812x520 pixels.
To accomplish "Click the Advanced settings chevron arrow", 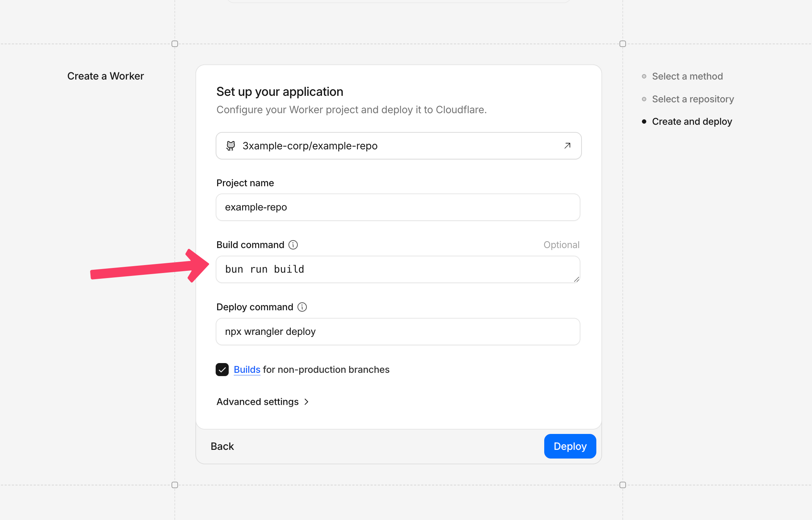I will pos(306,402).
